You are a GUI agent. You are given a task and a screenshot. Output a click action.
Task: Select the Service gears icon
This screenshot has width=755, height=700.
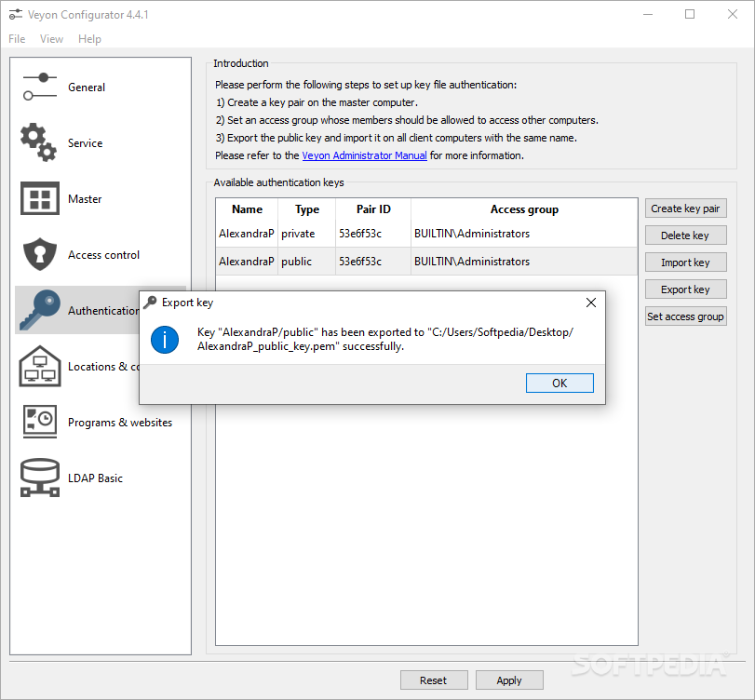[x=38, y=142]
